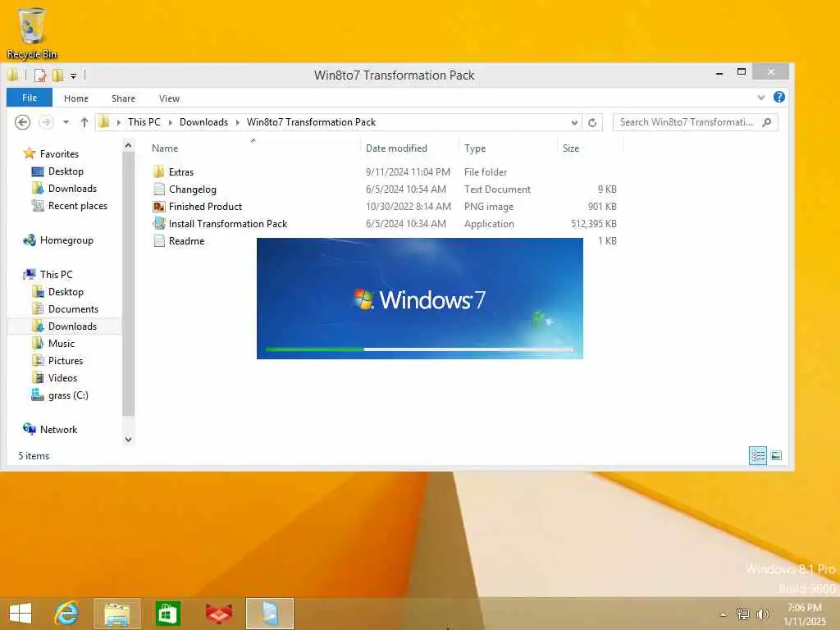840x630 pixels.
Task: Click the search magnifier icon
Action: [767, 122]
